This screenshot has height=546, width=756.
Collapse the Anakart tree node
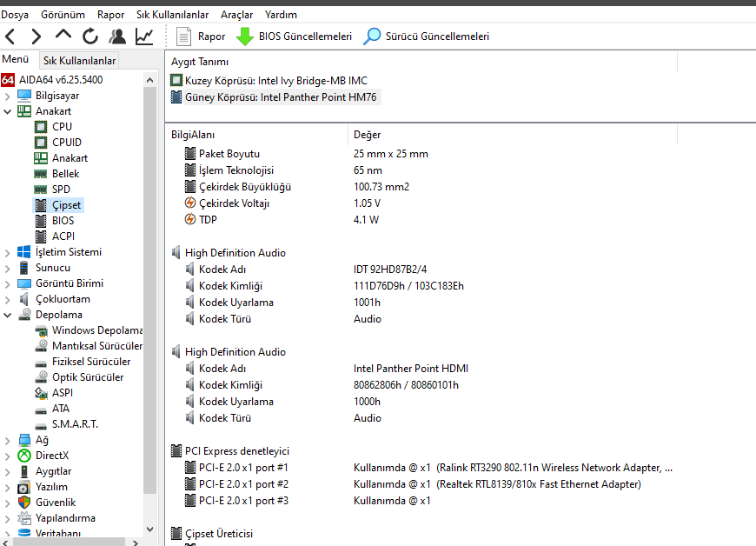pyautogui.click(x=7, y=111)
